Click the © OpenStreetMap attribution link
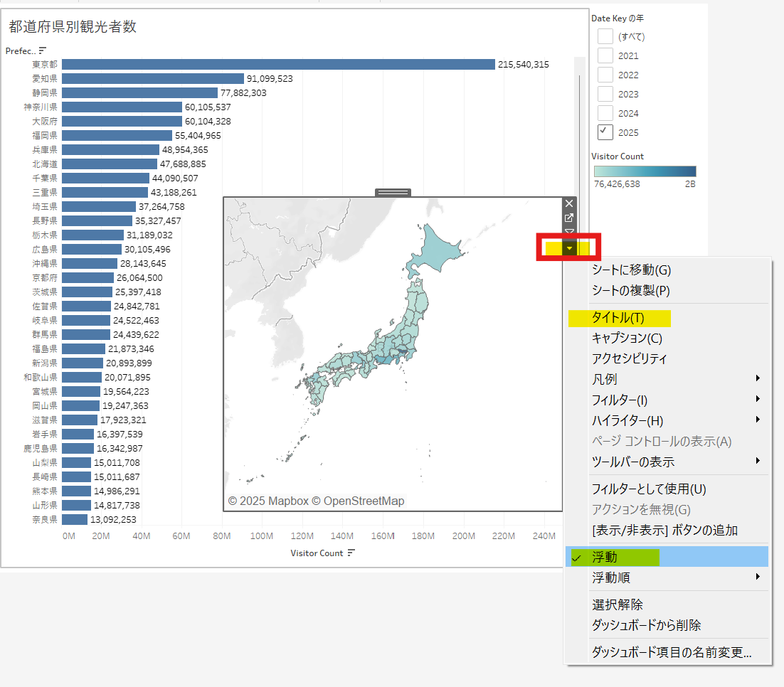The image size is (784, 687). click(358, 501)
